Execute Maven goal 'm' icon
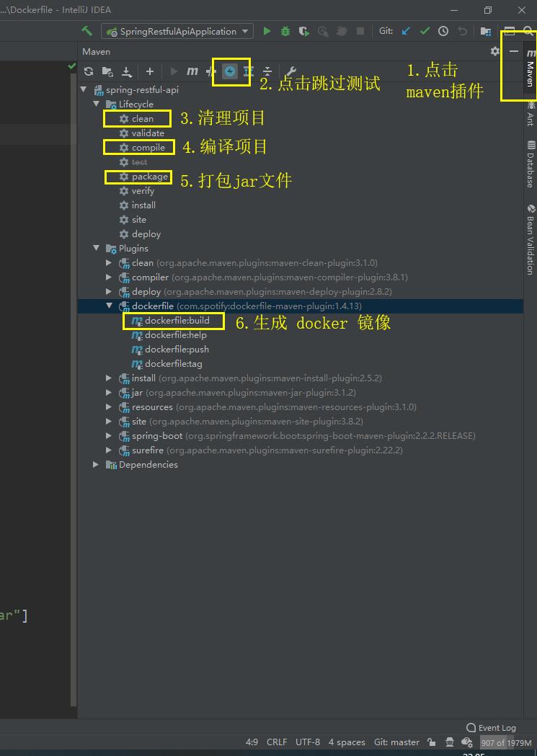 (x=192, y=71)
